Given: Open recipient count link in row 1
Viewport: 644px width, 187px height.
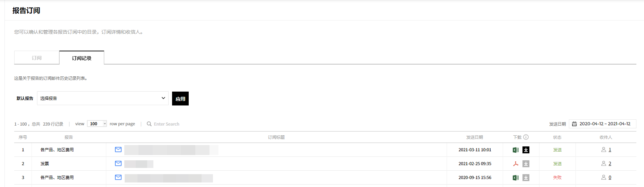Looking at the screenshot, I should click(610, 150).
